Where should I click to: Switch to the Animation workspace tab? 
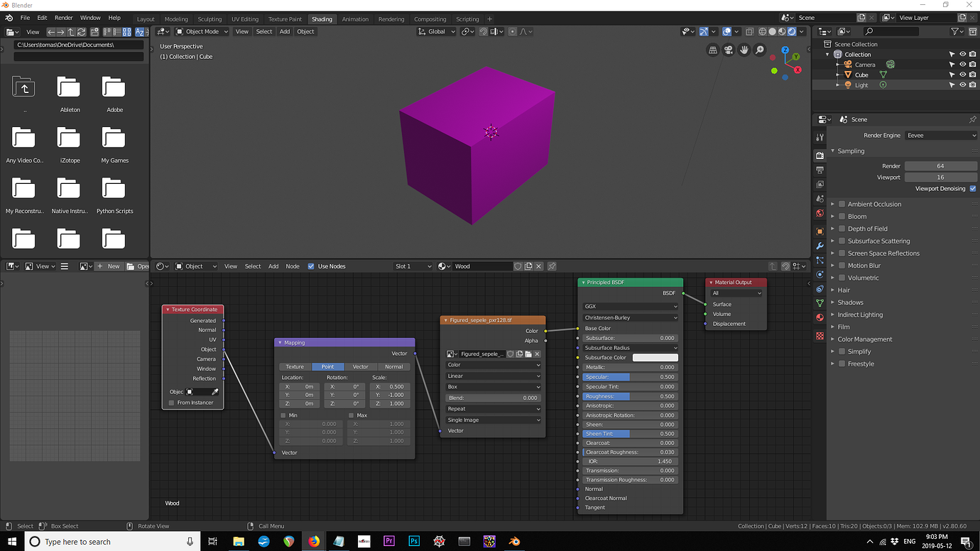click(x=355, y=19)
